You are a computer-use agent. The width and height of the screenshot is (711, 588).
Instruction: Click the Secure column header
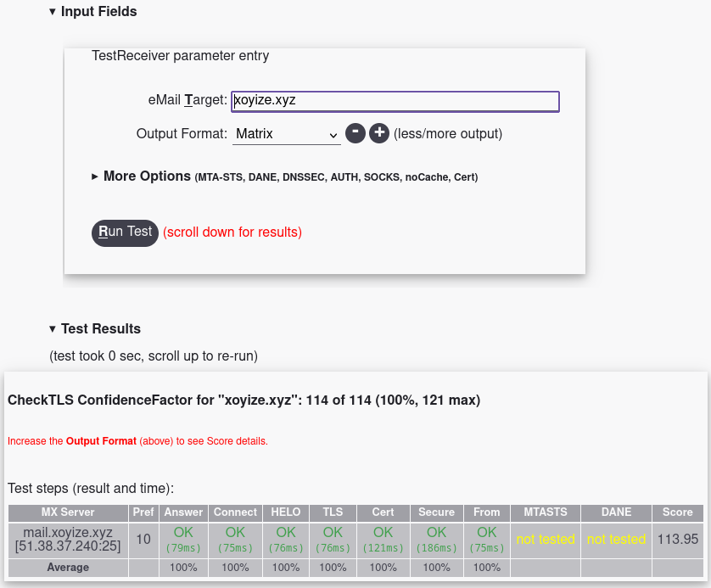click(436, 512)
